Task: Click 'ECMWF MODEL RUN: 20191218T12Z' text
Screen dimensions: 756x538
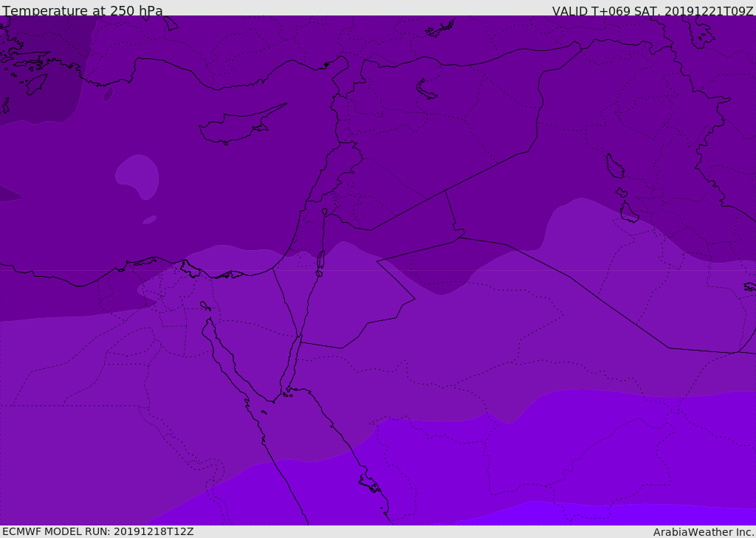Action: 98,531
